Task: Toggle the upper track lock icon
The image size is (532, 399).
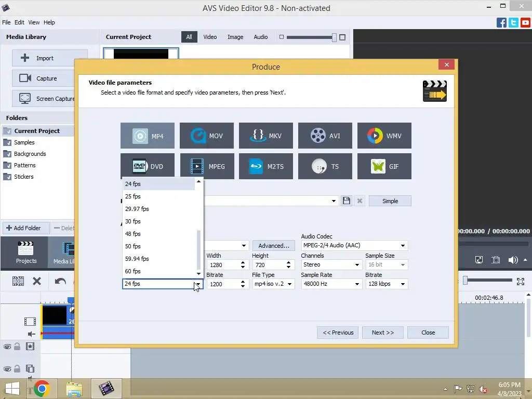Action: tap(17, 347)
